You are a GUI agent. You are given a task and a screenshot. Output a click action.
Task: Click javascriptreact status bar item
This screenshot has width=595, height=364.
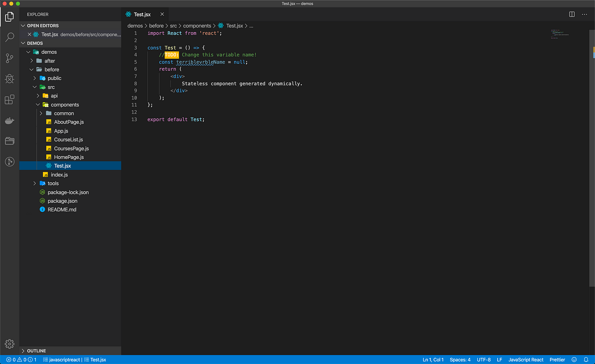[x=62, y=360]
